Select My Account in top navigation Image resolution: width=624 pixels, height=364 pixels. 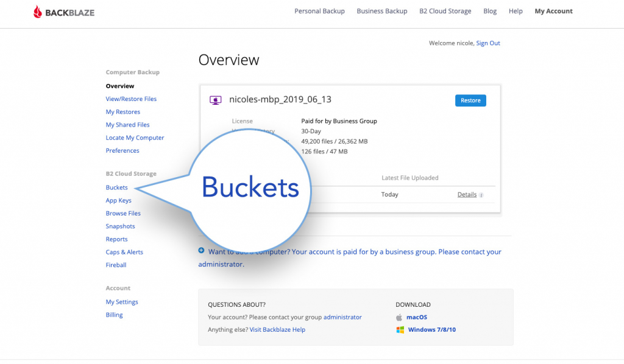tap(553, 11)
